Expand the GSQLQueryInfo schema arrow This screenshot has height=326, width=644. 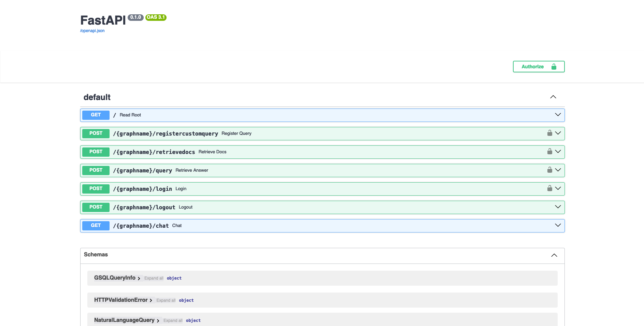[x=139, y=279]
